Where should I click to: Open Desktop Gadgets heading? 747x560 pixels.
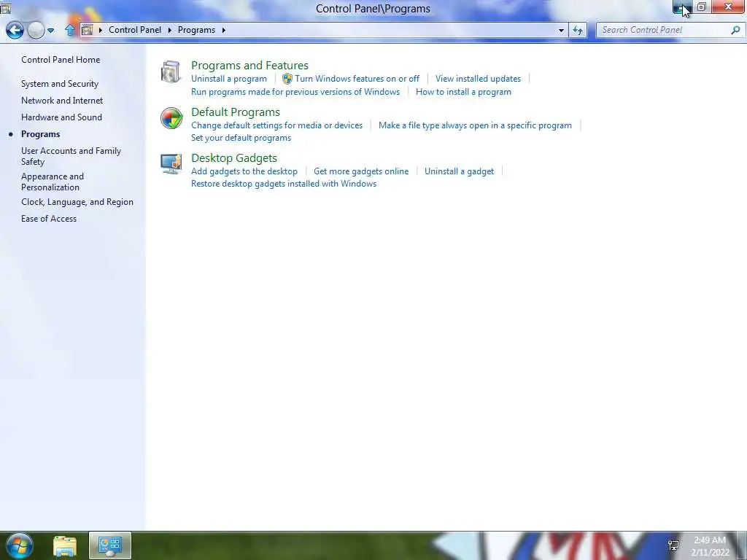pyautogui.click(x=234, y=157)
